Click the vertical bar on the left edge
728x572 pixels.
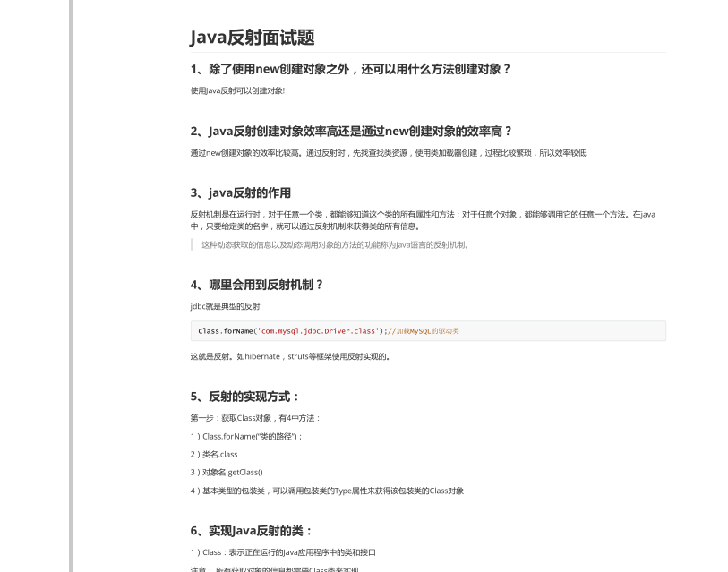point(72,286)
